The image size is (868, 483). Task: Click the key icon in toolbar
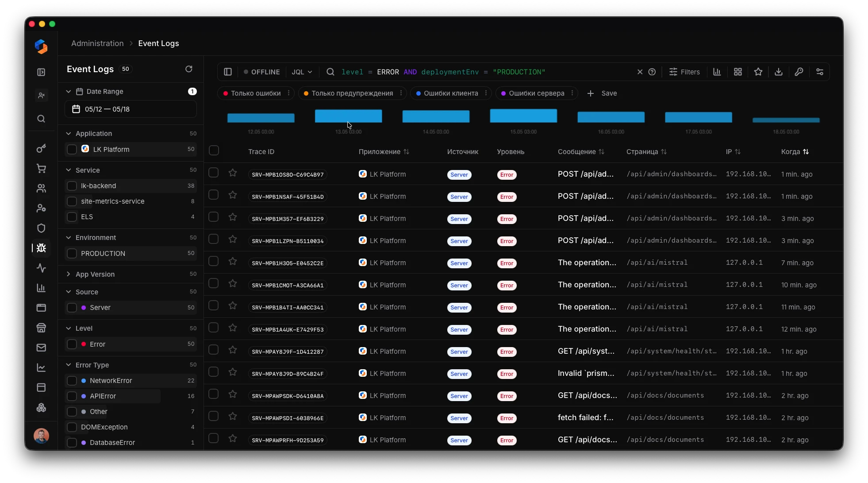point(799,72)
